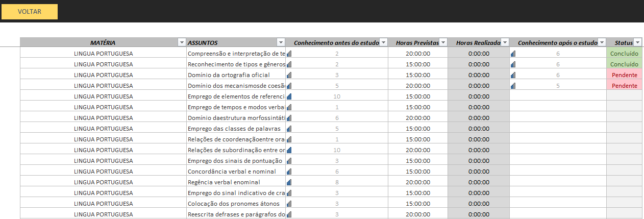The width and height of the screenshot is (644, 219).
Task: Select LINGUA PORTUGUESA in the Reescrita de frases row
Action: pyautogui.click(x=104, y=214)
